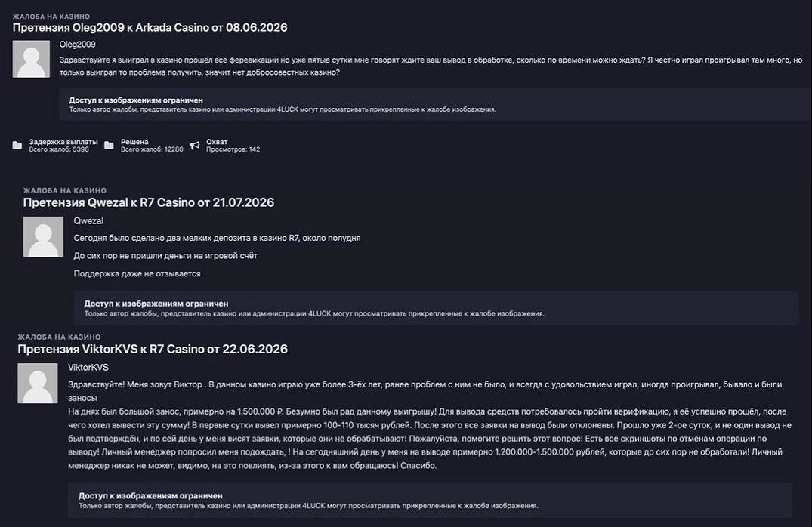Viewport: 812px width, 527px height.
Task: Click the folder icon beside Задержка выплаты
Action: click(17, 146)
